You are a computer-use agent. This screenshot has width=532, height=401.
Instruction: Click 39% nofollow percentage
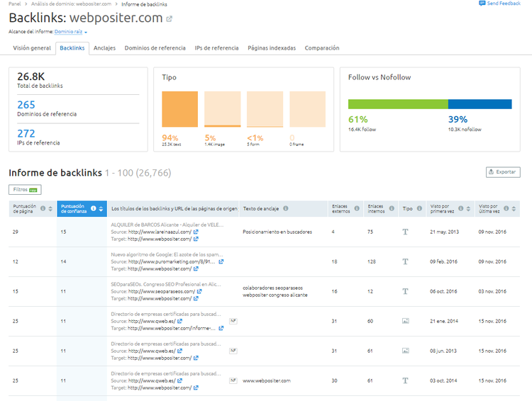coord(458,119)
